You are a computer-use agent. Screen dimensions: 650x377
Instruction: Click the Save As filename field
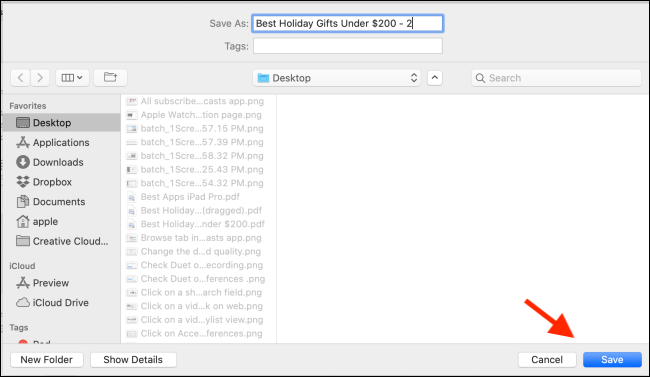(x=348, y=23)
